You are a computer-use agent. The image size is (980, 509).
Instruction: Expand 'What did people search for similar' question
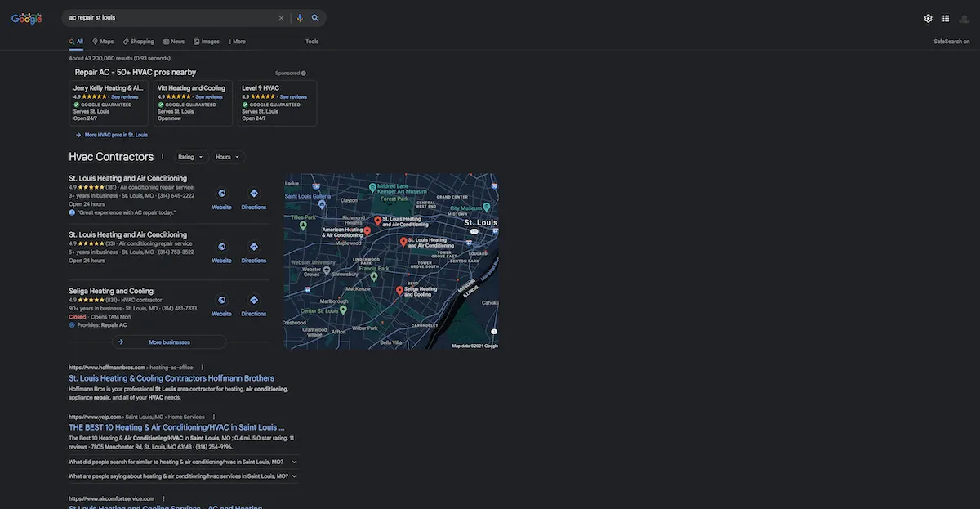183,462
